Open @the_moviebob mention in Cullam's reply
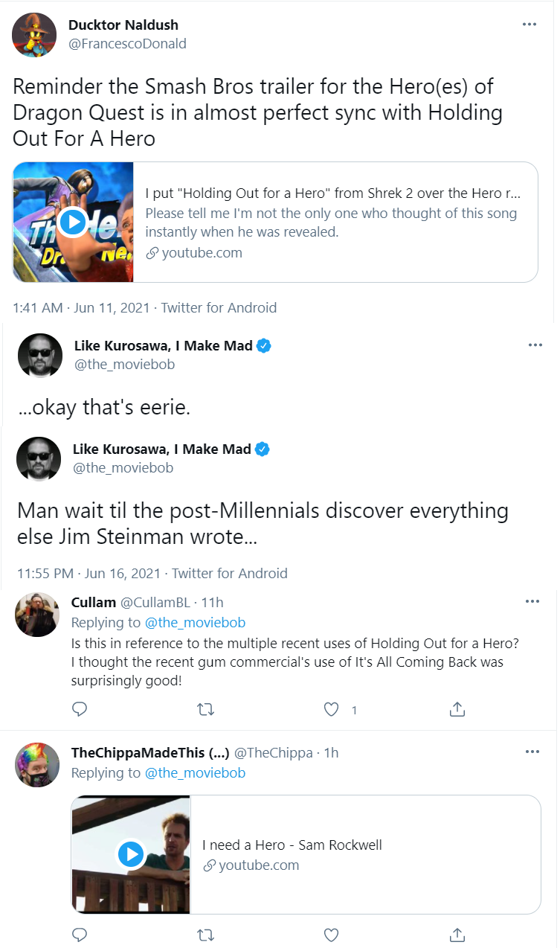 (195, 622)
